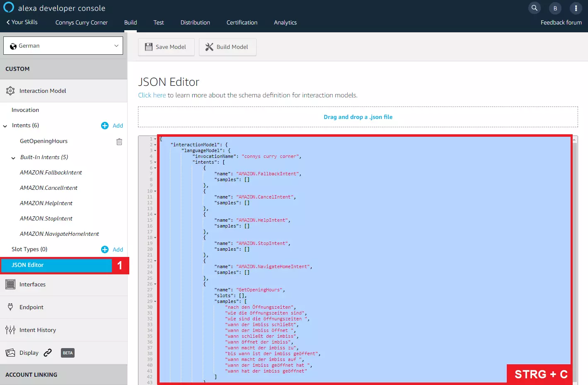Click the plus icon next to Intents
Viewport: 588px width, 385px height.
point(105,126)
